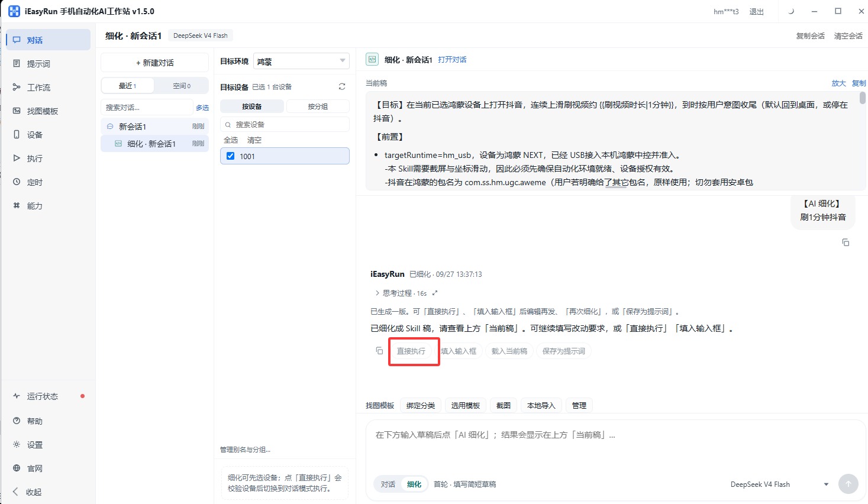This screenshot has width=868, height=504.
Task: Switch the device list to 按分组
Action: point(318,106)
